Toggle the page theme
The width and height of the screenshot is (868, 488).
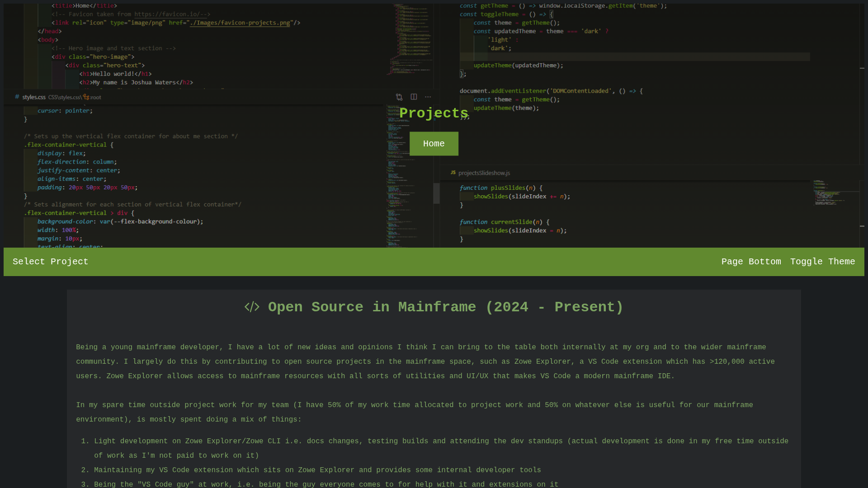pos(822,262)
